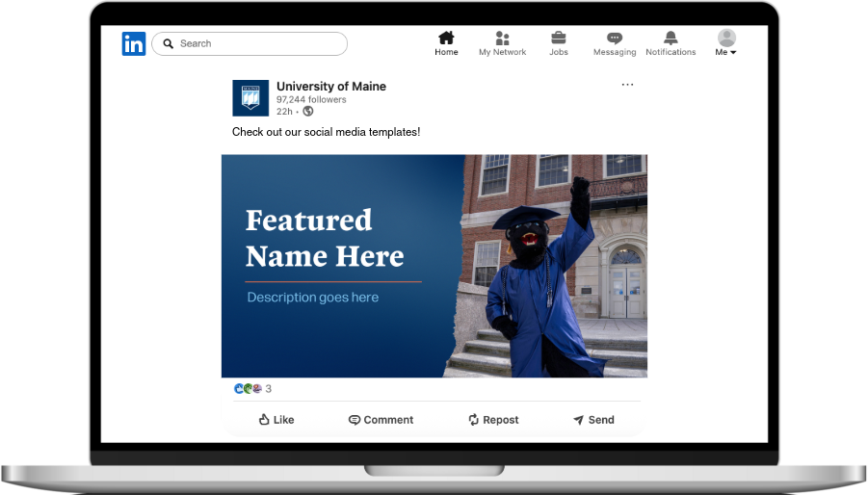
Task: Click the 97,244 followers text
Action: pyautogui.click(x=311, y=99)
